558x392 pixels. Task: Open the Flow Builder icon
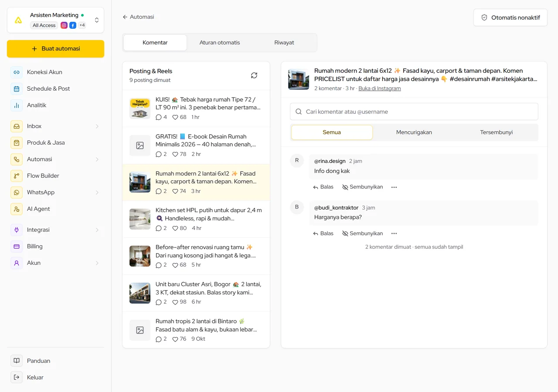pyautogui.click(x=17, y=176)
